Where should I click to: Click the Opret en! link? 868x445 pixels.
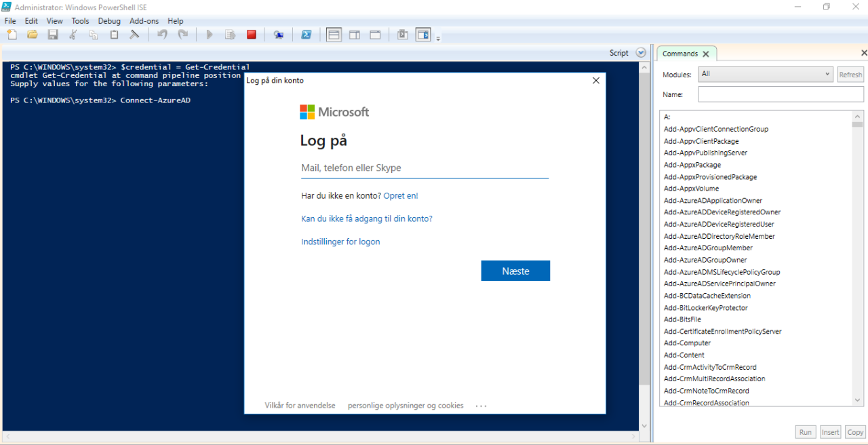(x=401, y=195)
